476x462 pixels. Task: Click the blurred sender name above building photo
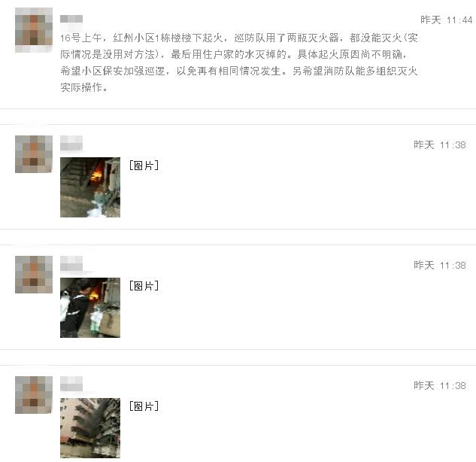pyautogui.click(x=71, y=384)
